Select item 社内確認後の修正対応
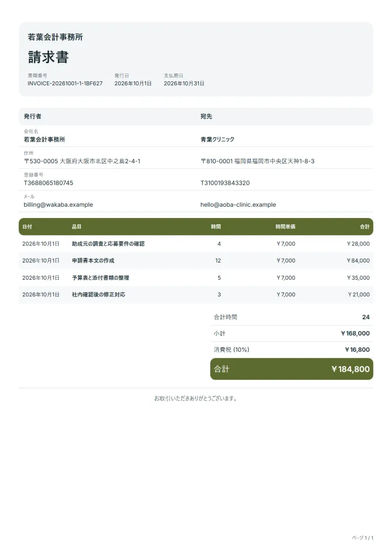Screen dimensions: 392x554 (98, 295)
